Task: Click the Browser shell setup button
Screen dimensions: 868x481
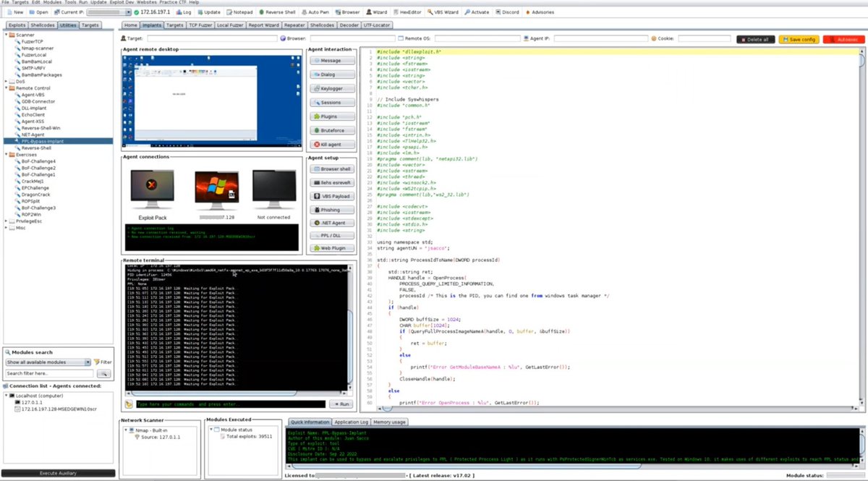Action: click(331, 169)
